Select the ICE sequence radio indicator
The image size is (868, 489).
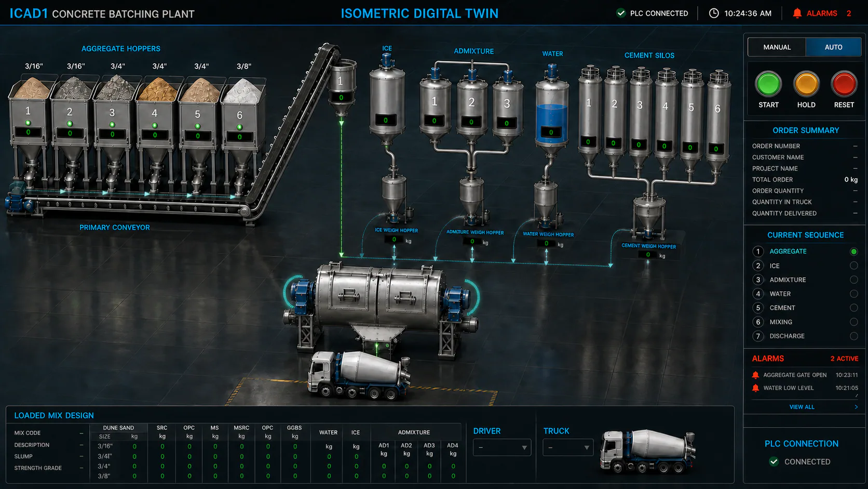pyautogui.click(x=853, y=266)
